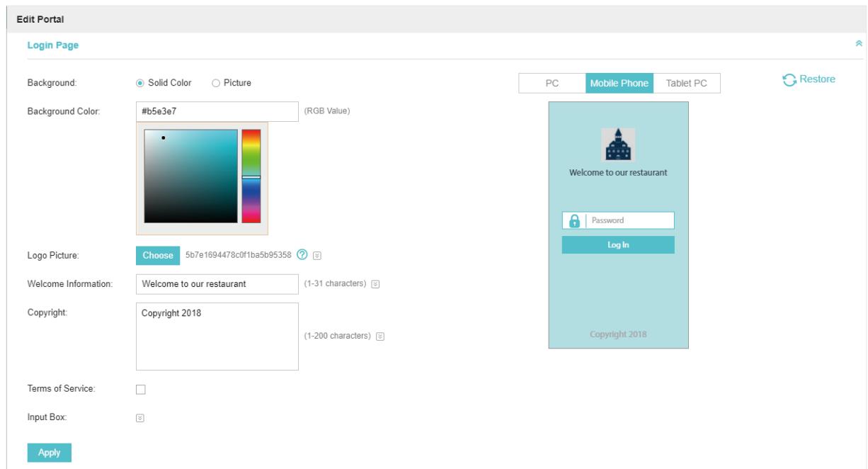Expand options next to Welcome Information field
The height and width of the screenshot is (469, 868).
pos(375,284)
